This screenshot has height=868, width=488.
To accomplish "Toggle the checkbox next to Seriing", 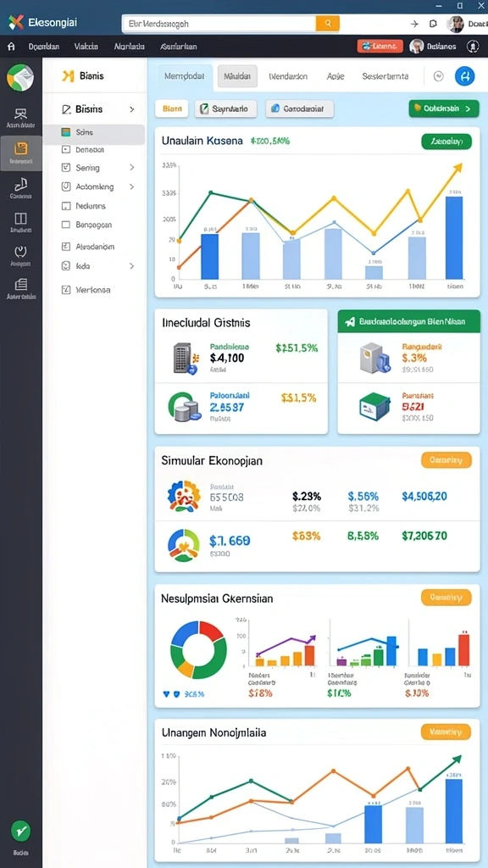I will point(66,167).
